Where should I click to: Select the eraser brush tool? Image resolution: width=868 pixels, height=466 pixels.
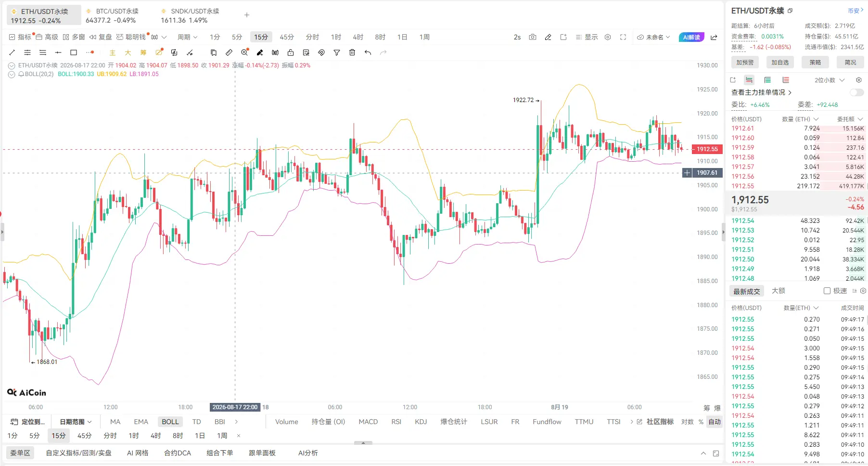[260, 52]
